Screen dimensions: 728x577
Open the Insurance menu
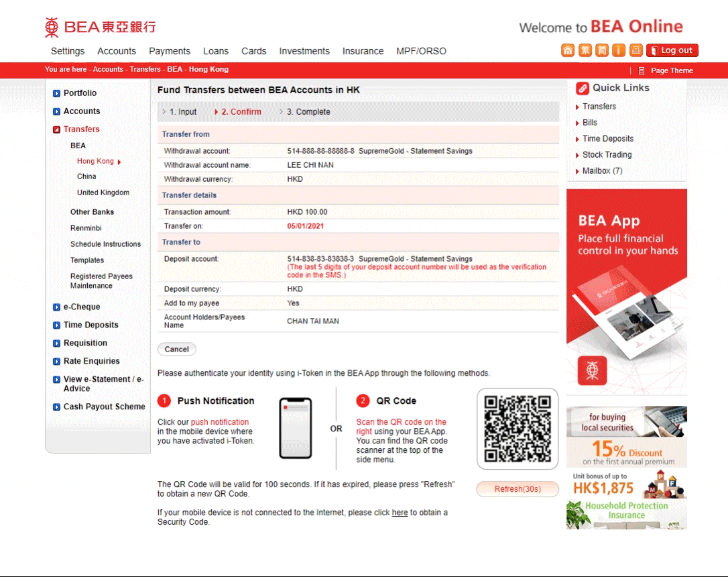363,51
